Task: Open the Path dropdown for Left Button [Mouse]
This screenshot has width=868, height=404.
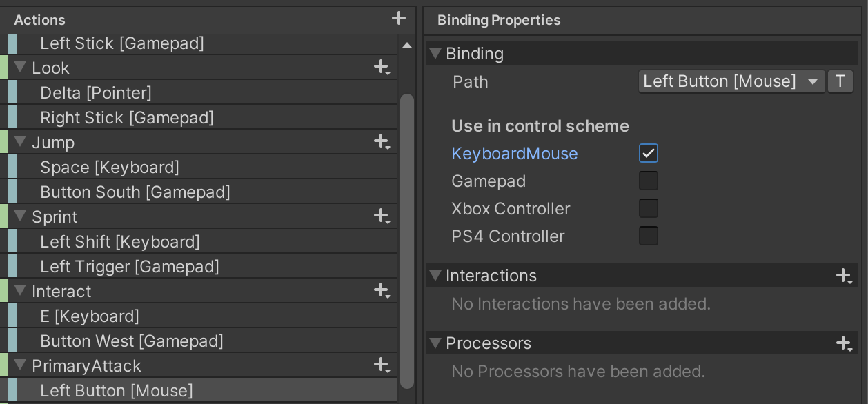Action: [731, 81]
